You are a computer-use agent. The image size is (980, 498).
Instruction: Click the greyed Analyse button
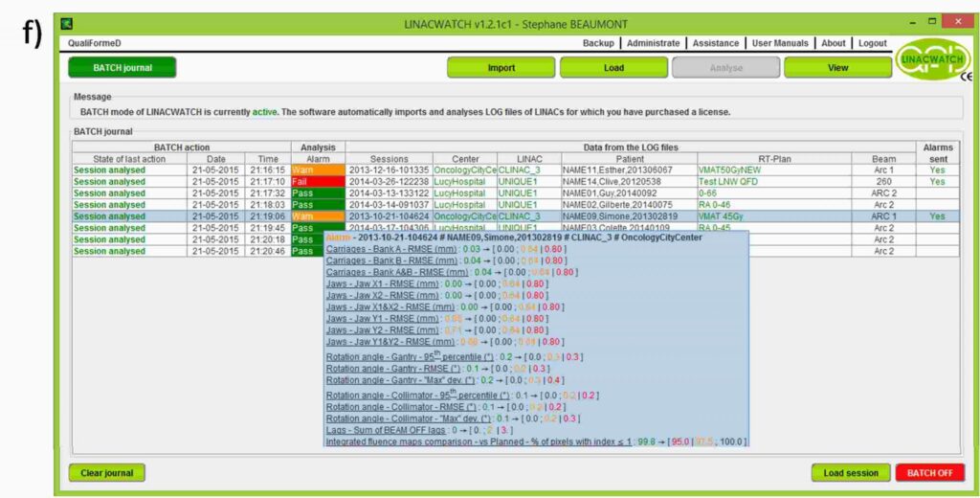coord(725,68)
